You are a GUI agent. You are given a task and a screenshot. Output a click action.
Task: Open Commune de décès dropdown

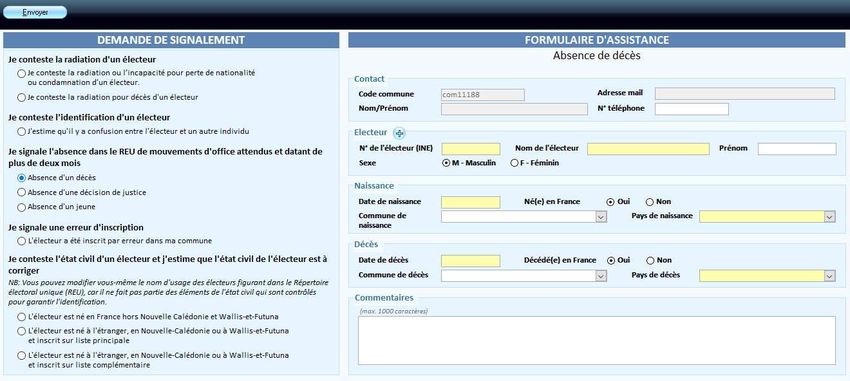pyautogui.click(x=601, y=276)
